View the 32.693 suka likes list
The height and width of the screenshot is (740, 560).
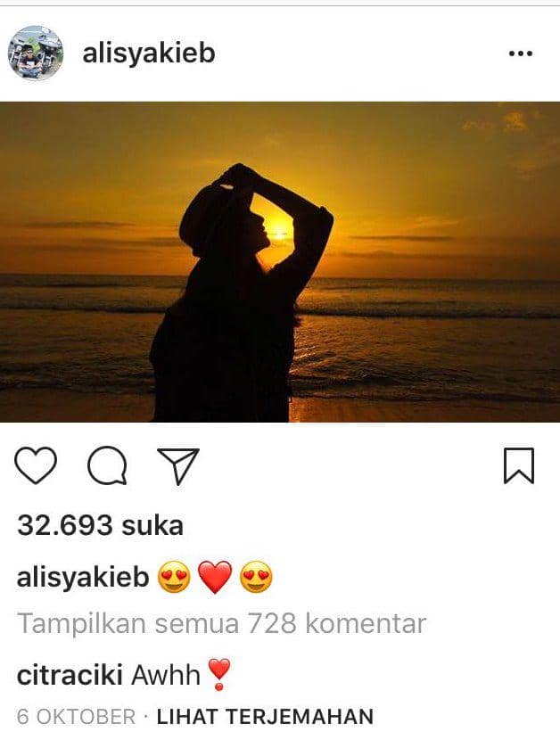click(x=100, y=525)
